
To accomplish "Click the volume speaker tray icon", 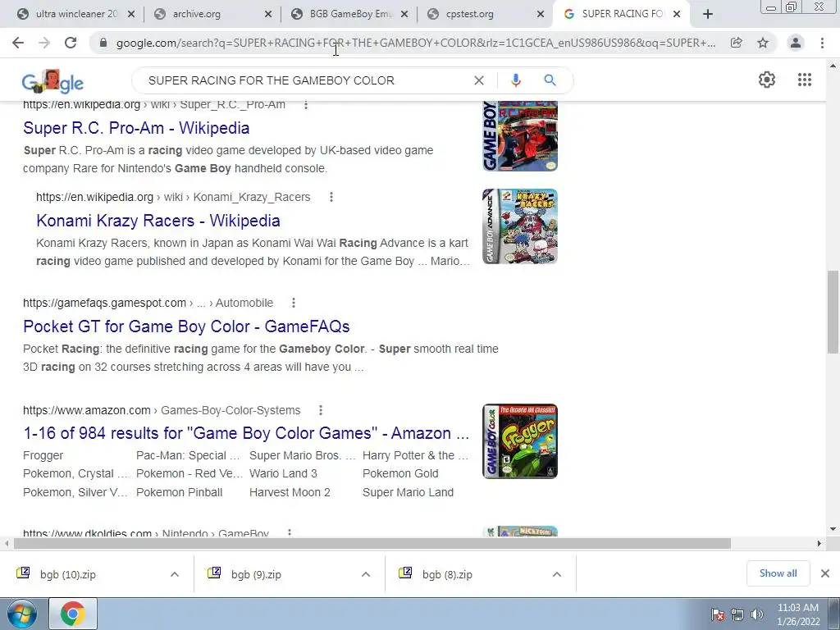I will 756,614.
